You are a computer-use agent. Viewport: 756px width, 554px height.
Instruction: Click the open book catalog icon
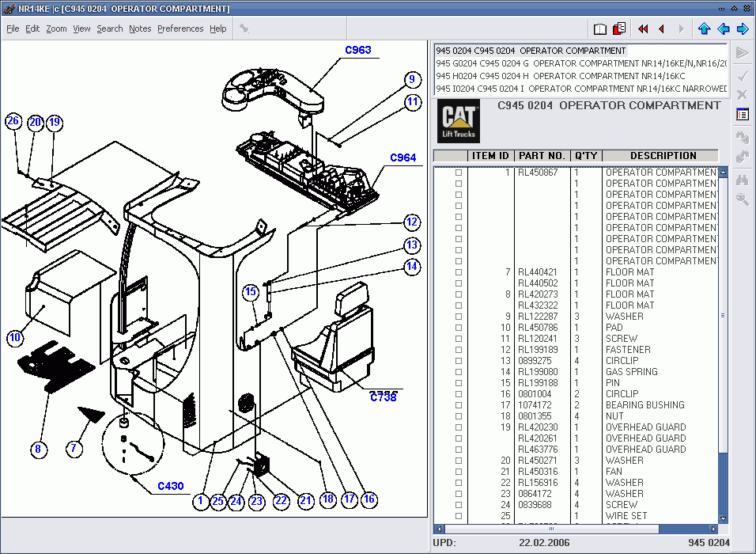600,29
